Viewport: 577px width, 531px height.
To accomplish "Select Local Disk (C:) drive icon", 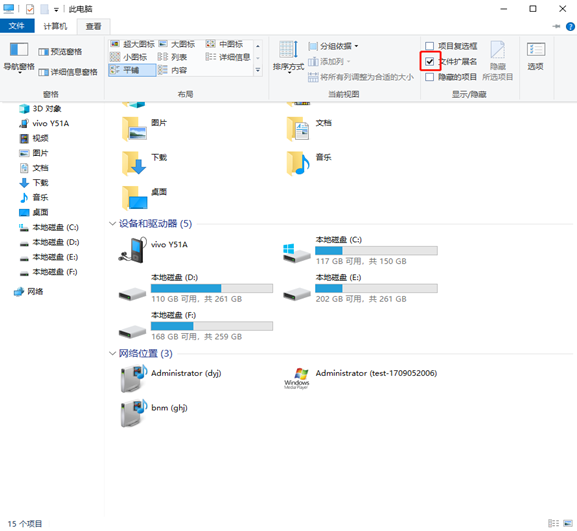I will (297, 253).
